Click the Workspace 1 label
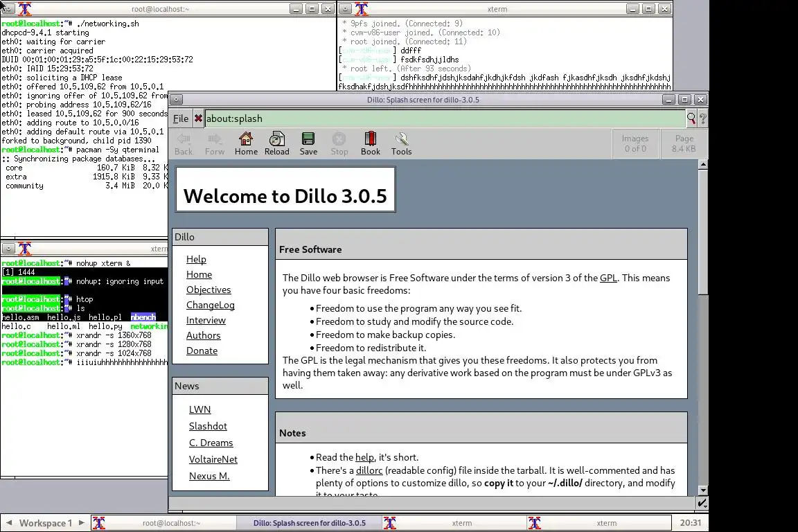 [x=46, y=523]
